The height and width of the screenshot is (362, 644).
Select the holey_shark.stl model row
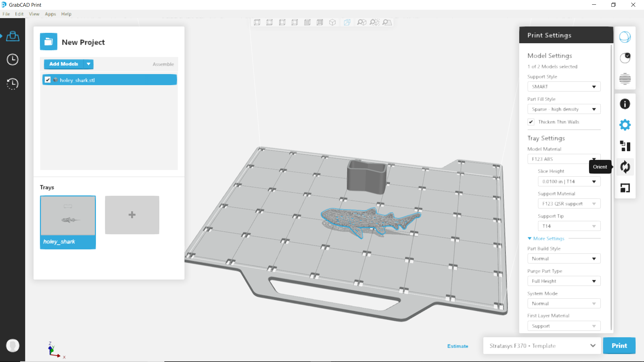(x=110, y=80)
